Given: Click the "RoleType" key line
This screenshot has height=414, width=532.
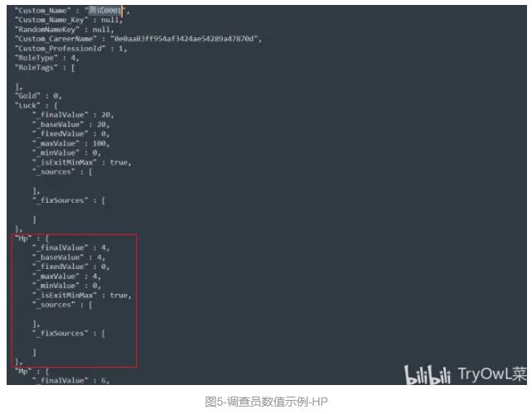Looking at the screenshot, I should [x=47, y=58].
